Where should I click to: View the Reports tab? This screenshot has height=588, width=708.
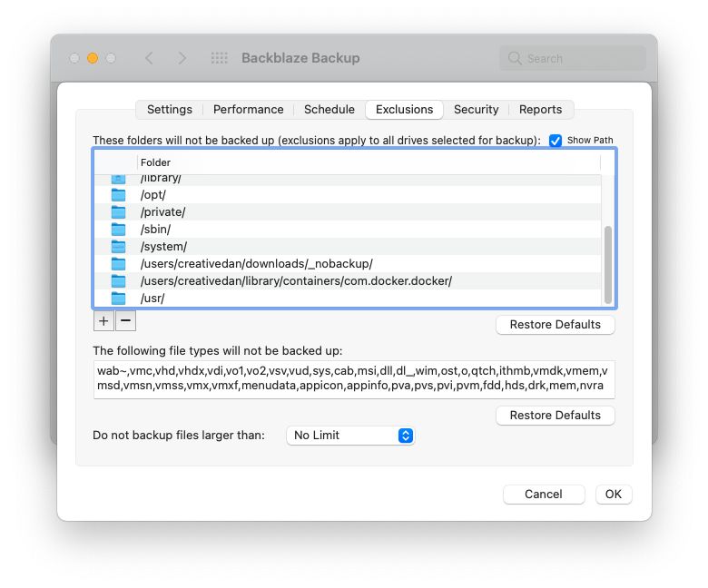pos(540,110)
